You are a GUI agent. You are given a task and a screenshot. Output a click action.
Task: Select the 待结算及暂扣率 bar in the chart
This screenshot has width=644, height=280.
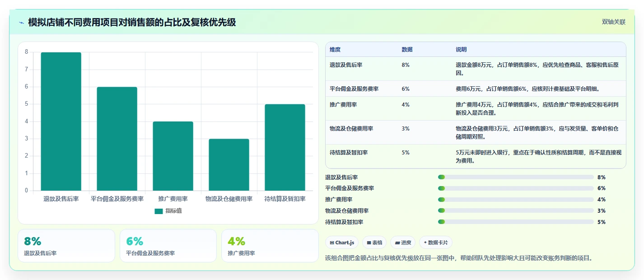[x=285, y=148]
